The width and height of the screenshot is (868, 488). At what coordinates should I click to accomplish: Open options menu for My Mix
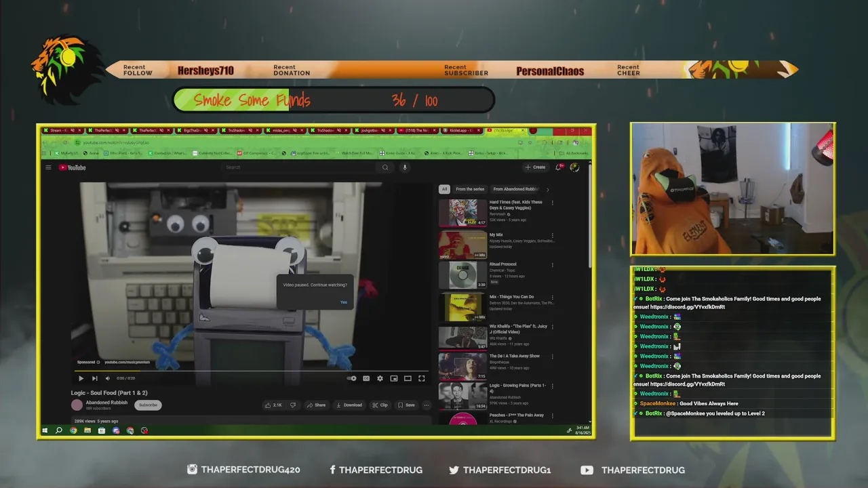pyautogui.click(x=552, y=235)
